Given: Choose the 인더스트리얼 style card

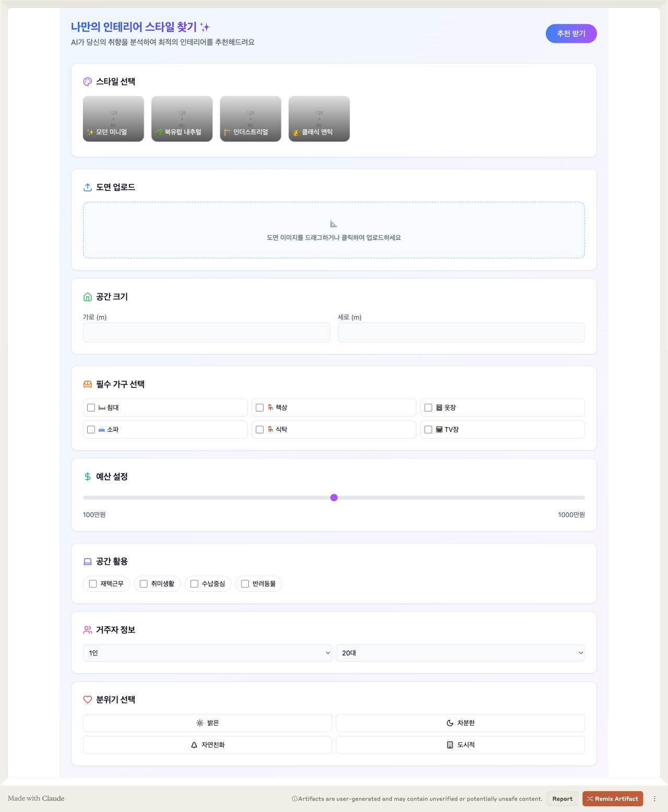Looking at the screenshot, I should pyautogui.click(x=250, y=119).
